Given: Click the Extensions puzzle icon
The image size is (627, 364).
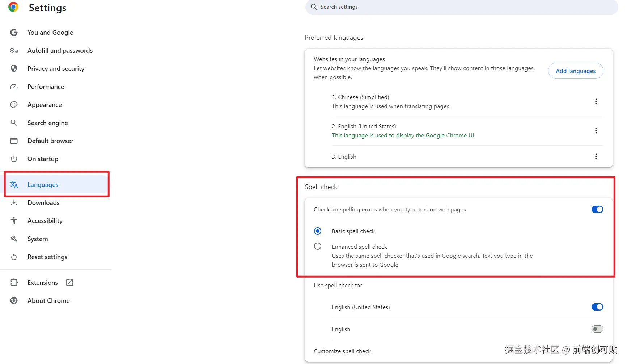Looking at the screenshot, I should [x=14, y=283].
